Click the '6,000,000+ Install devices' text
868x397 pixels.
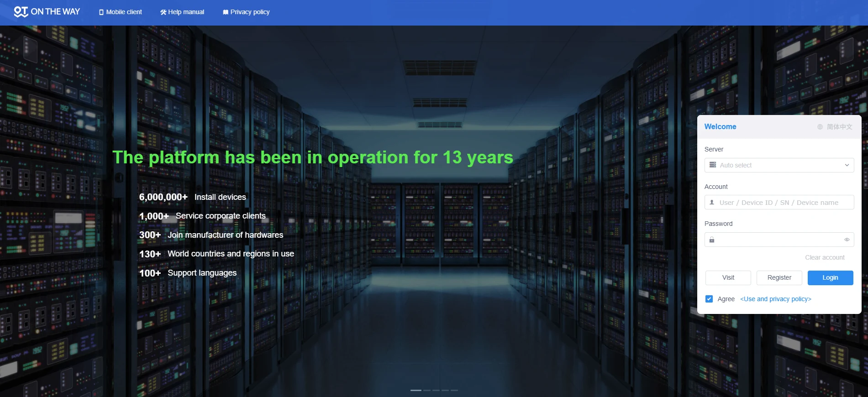point(192,197)
